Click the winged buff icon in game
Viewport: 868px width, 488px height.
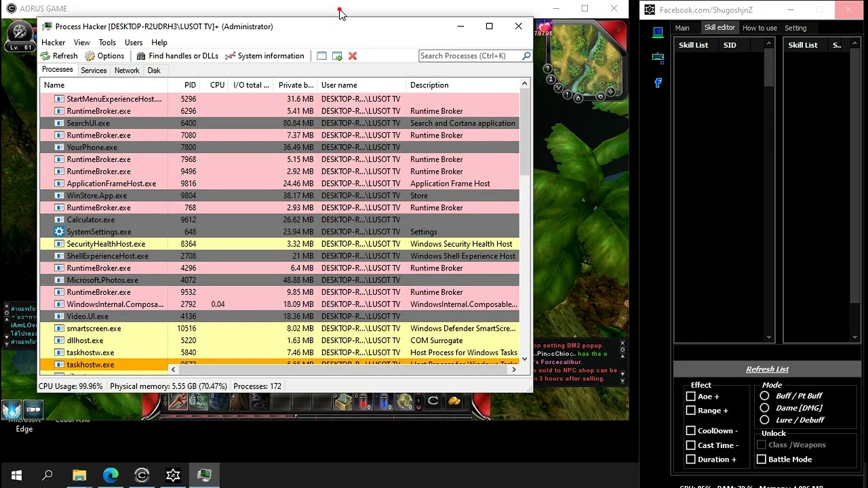tap(12, 409)
